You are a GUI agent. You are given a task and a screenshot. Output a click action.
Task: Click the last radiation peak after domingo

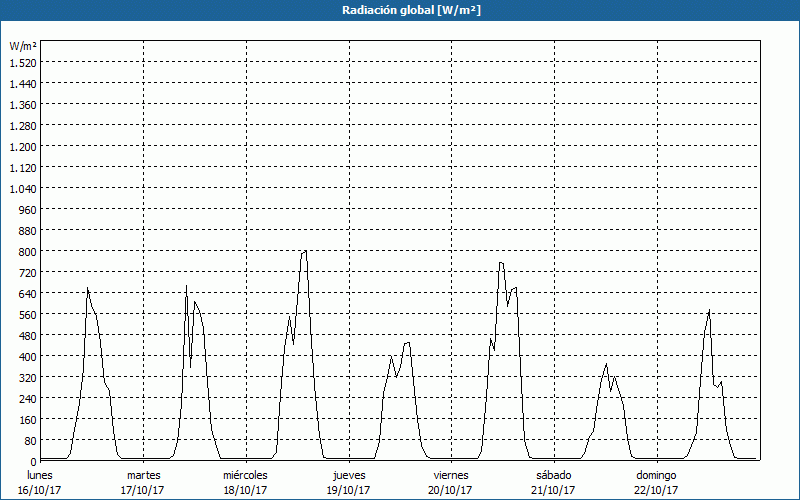709,310
